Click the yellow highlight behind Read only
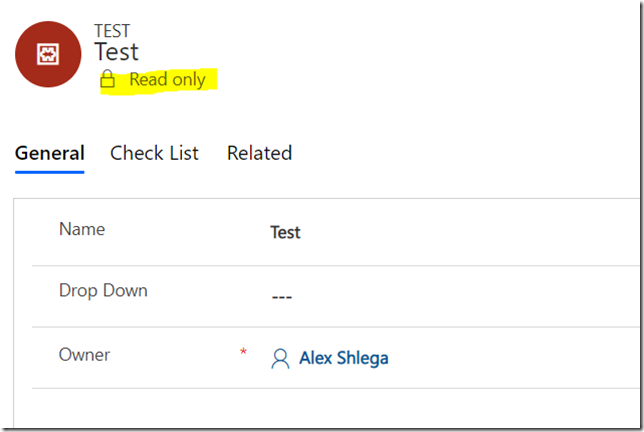The width and height of the screenshot is (644, 432). click(x=158, y=81)
